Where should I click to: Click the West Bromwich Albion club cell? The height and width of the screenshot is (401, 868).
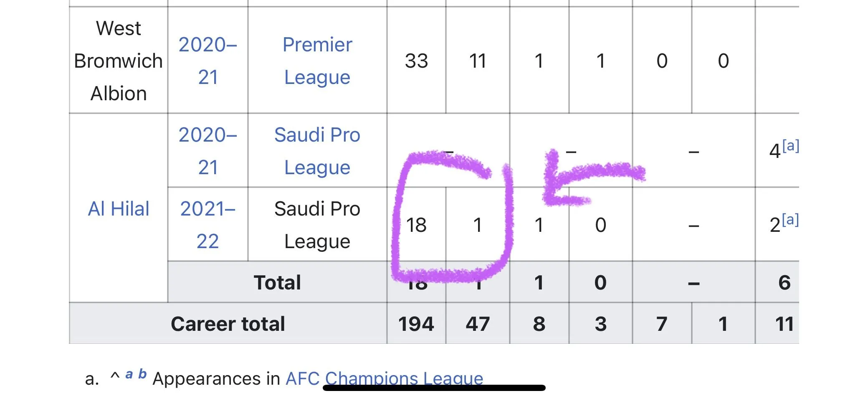pos(119,61)
